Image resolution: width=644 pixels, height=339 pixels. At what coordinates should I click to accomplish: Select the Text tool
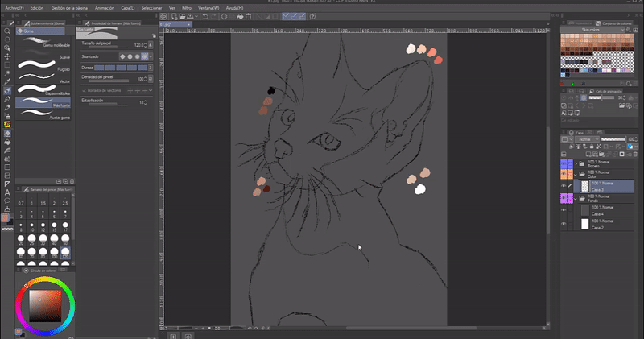7,192
